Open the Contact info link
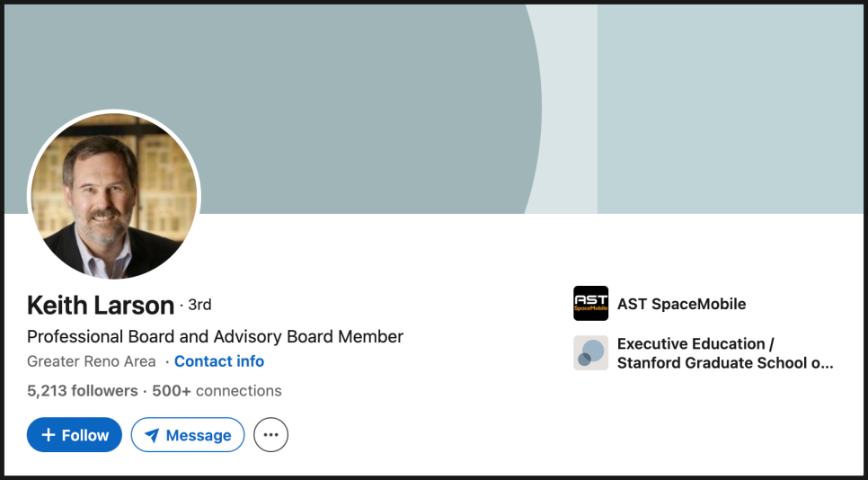868x480 pixels. click(219, 361)
